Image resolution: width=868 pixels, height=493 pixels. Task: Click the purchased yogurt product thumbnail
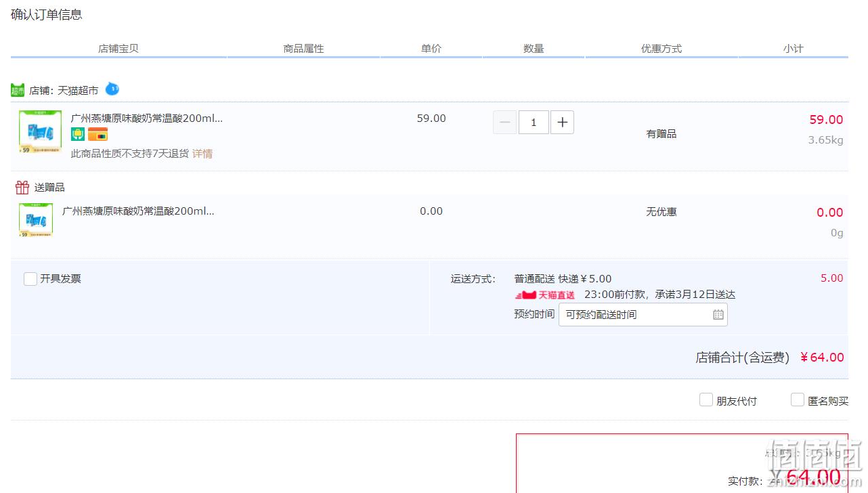tap(40, 132)
